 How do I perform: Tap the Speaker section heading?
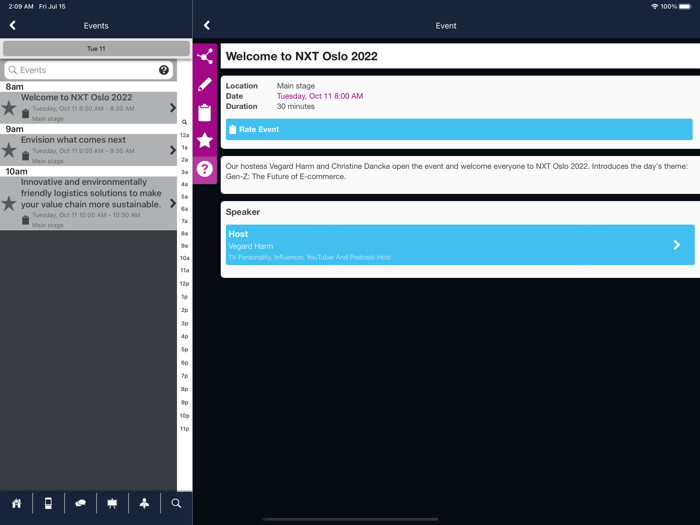[243, 212]
